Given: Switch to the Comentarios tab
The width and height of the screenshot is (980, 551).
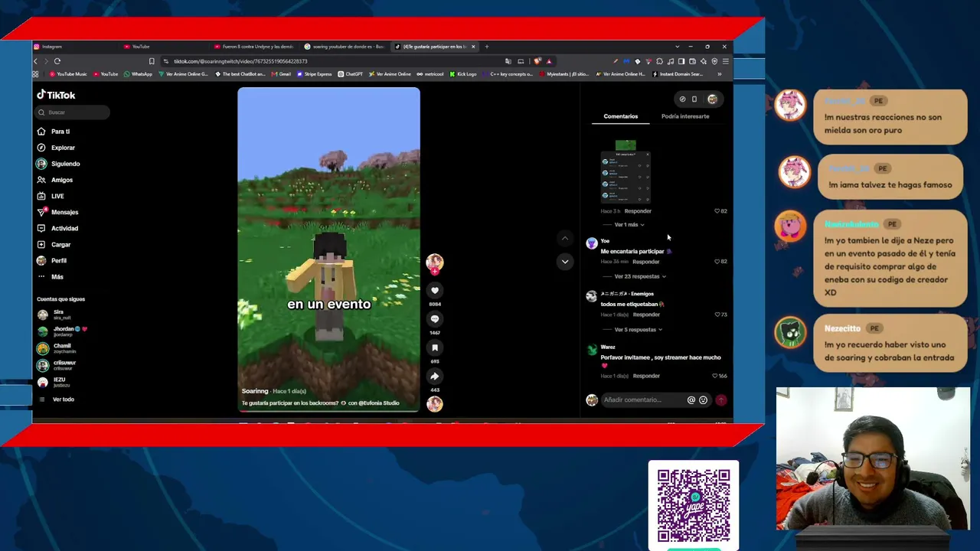Looking at the screenshot, I should pos(621,116).
